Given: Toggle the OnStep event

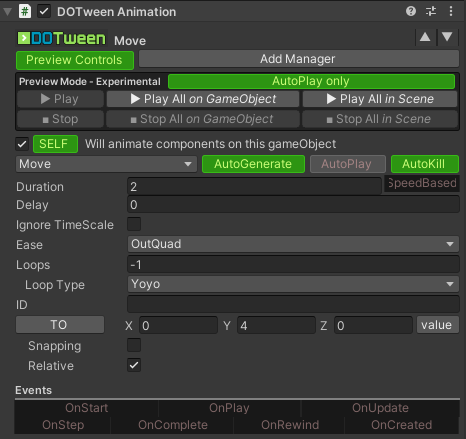Looking at the screenshot, I should tap(63, 425).
